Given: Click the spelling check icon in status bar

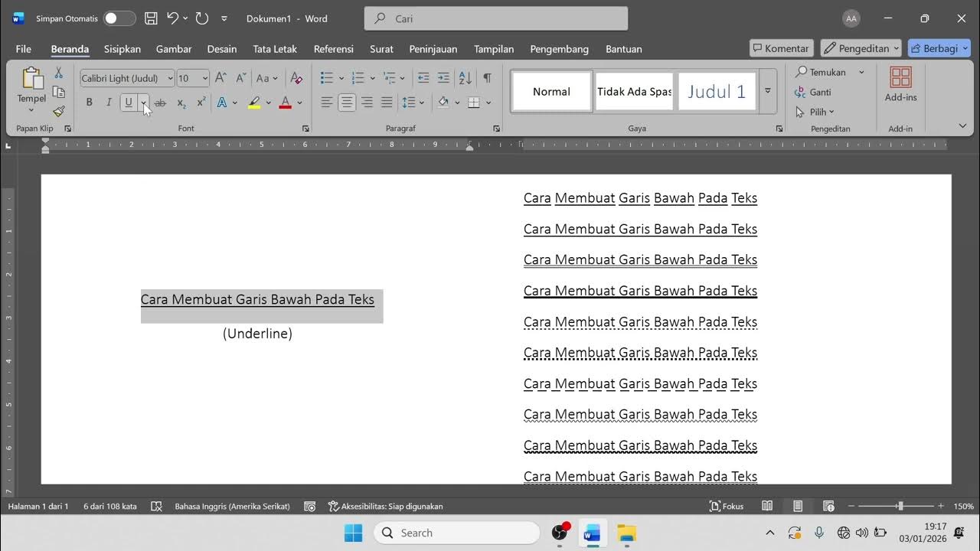Looking at the screenshot, I should [x=156, y=507].
